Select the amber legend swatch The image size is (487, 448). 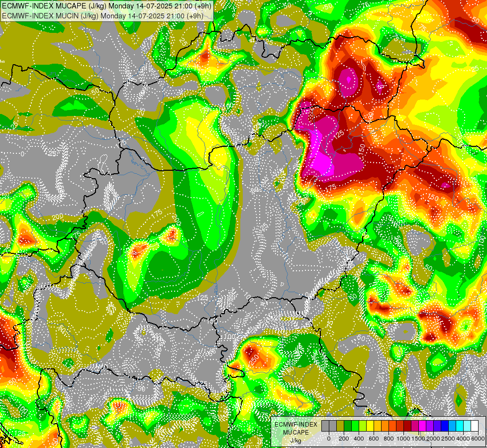tap(378, 426)
